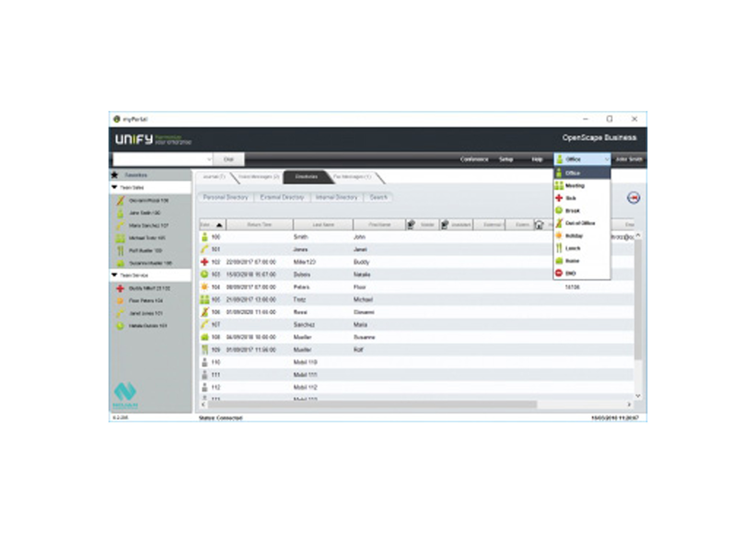
Task: Click the Break green clock status
Action: coord(572,210)
